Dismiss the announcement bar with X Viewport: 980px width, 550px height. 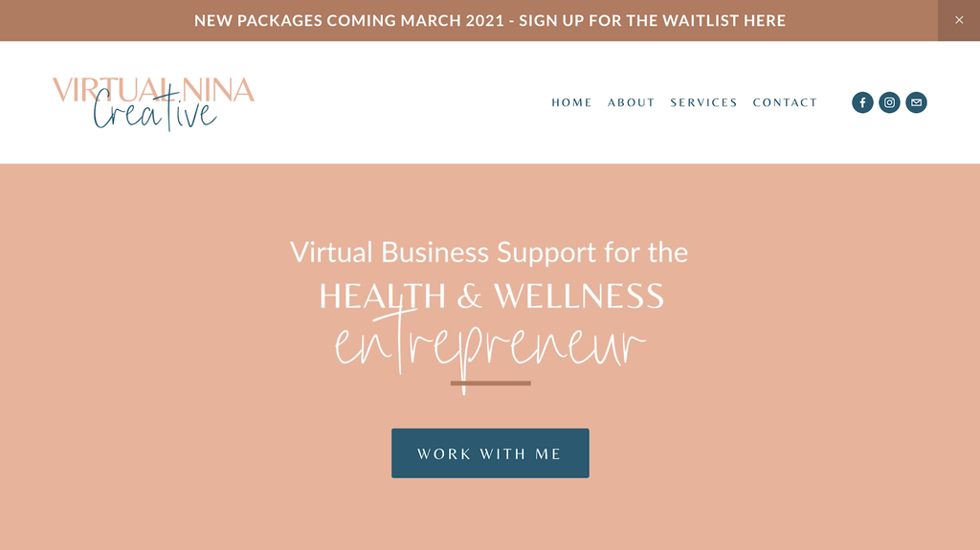click(x=959, y=20)
